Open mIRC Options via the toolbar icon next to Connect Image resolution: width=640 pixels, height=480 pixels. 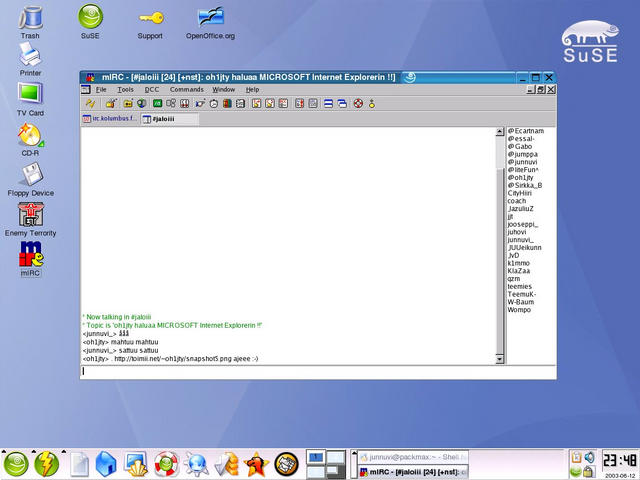pyautogui.click(x=111, y=104)
